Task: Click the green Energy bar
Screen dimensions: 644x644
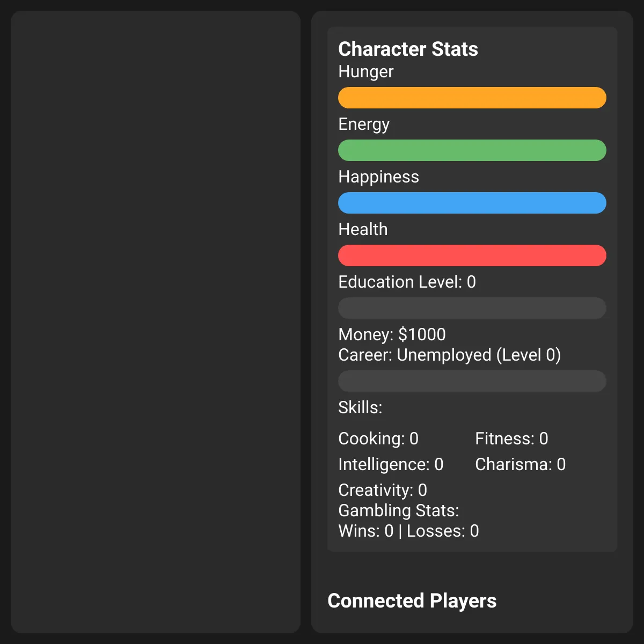Action: 472,150
